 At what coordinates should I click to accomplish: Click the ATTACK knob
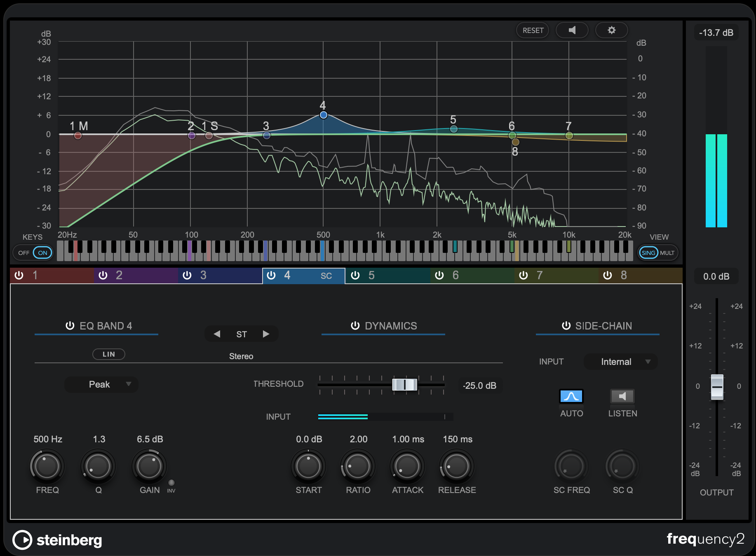pyautogui.click(x=407, y=466)
